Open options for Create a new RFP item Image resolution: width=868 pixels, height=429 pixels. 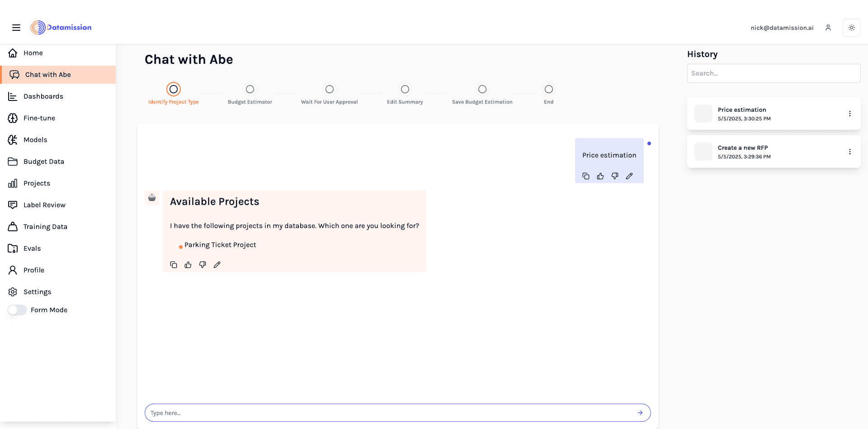(850, 152)
